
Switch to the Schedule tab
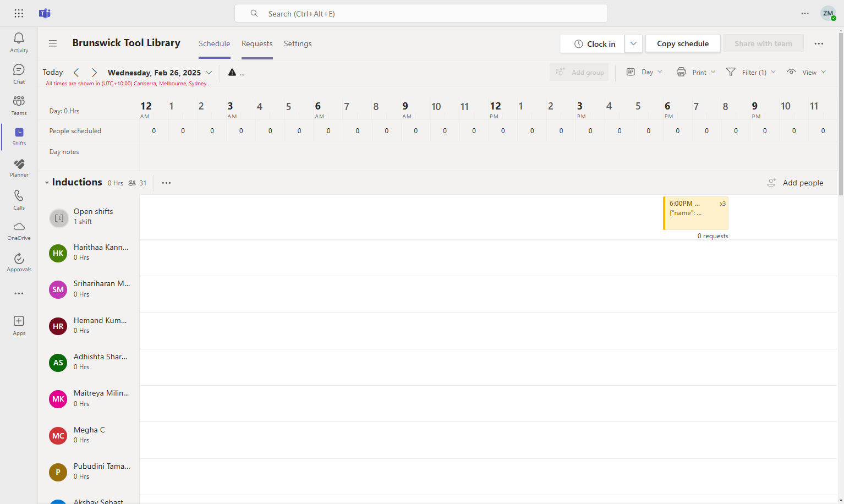[214, 43]
